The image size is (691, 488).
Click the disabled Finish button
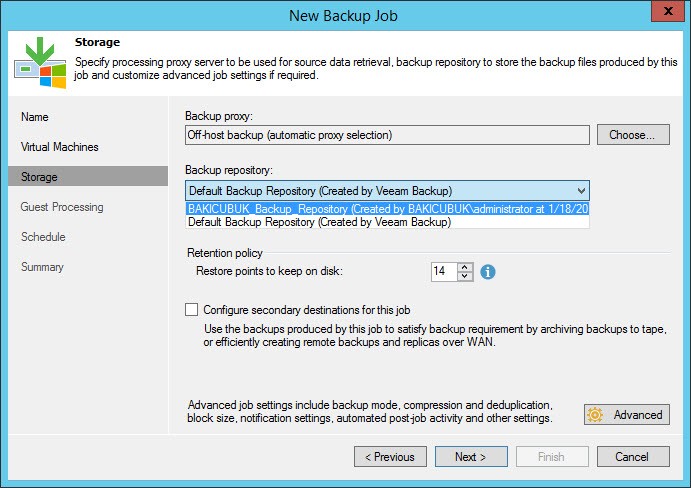tap(552, 457)
